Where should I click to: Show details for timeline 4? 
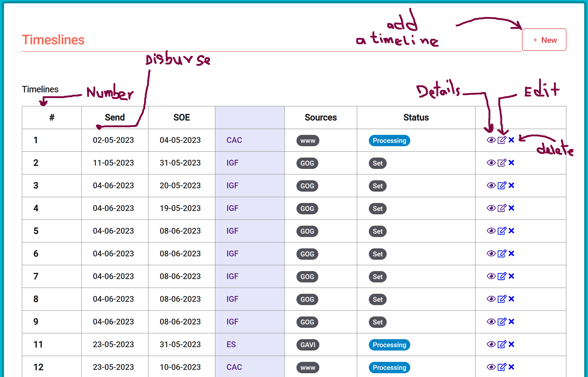pyautogui.click(x=491, y=208)
